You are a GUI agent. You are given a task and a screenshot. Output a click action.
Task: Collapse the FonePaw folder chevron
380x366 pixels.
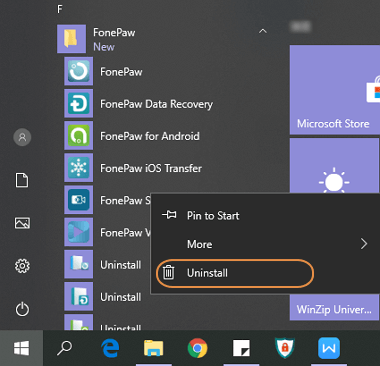click(263, 31)
